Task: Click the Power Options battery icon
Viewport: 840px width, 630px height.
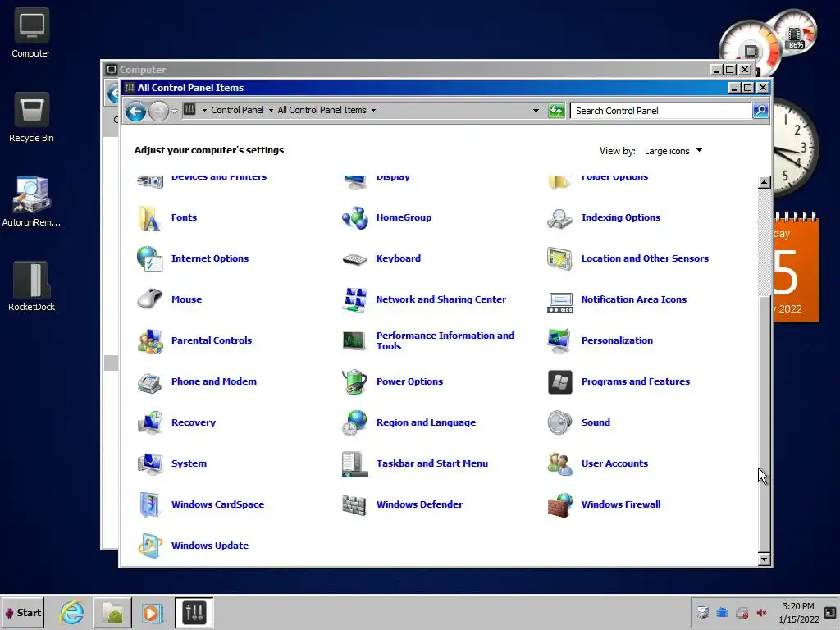Action: (x=354, y=382)
